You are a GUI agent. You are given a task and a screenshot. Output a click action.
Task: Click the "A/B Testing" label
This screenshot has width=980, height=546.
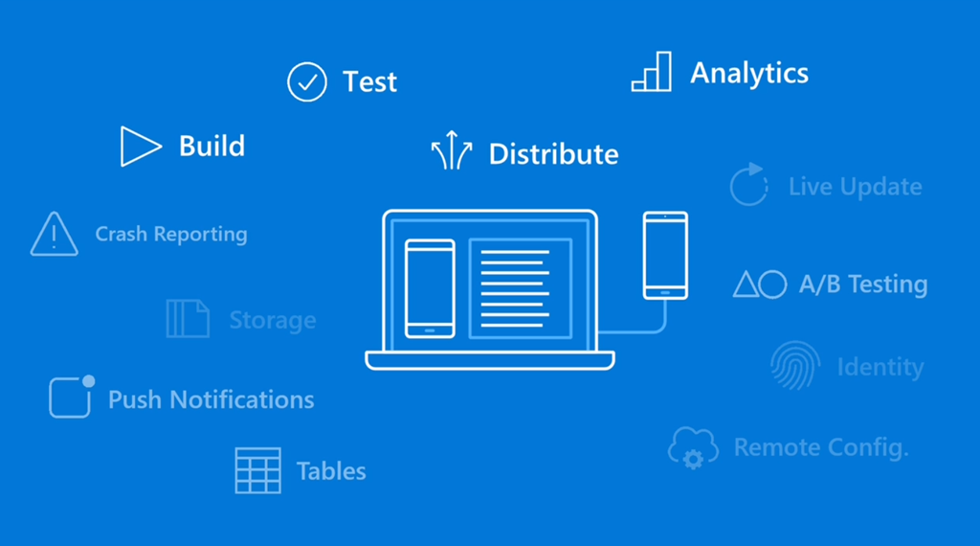coord(863,284)
